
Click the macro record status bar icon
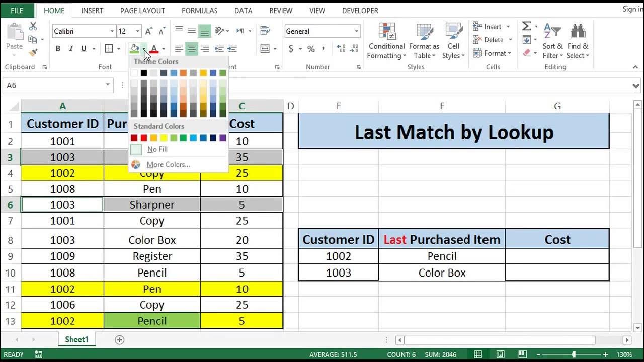pos(39,354)
